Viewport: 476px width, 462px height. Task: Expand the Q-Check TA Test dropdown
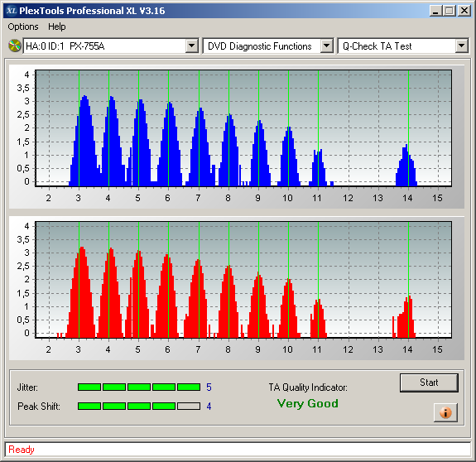tap(461, 46)
